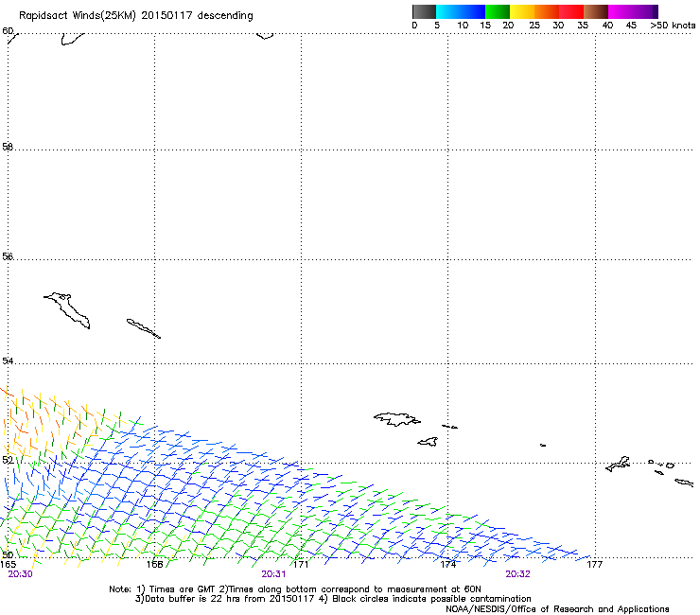Click the longitude label 177
The image size is (700, 615).
coord(595,565)
